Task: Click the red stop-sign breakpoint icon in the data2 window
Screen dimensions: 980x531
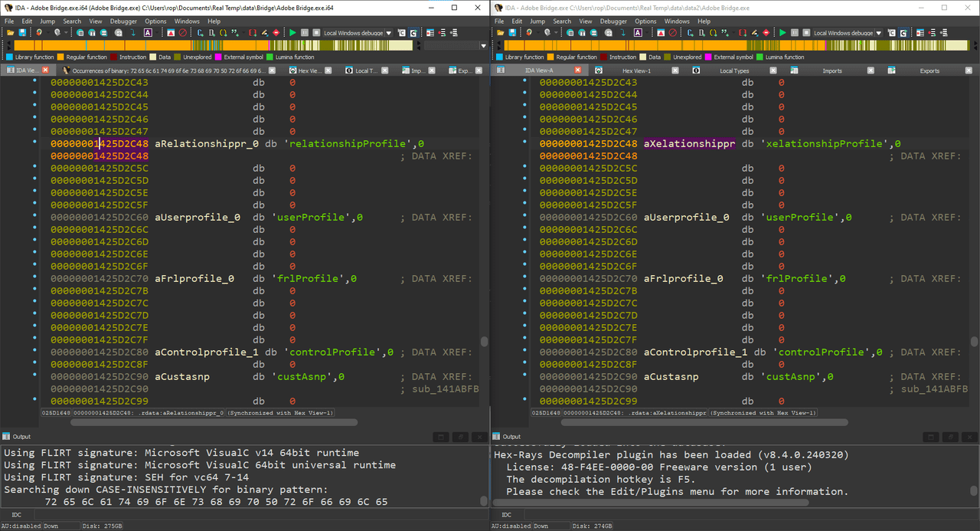Action: (x=766, y=33)
